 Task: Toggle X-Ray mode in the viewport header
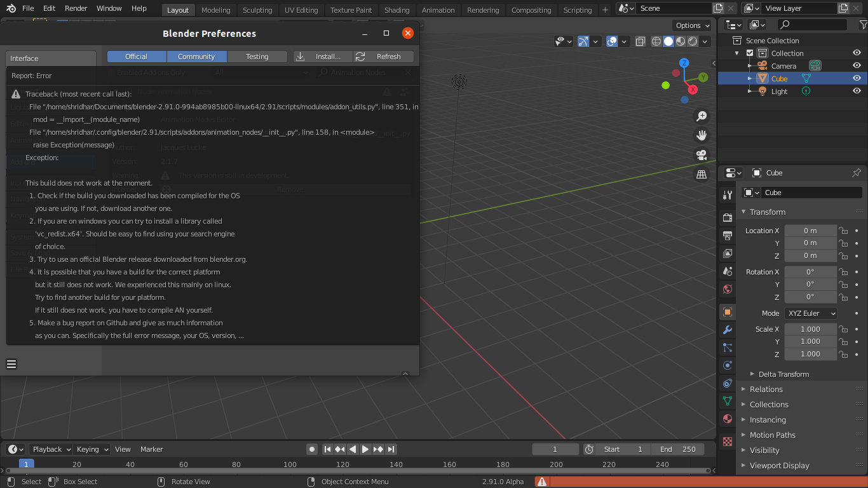tap(641, 41)
